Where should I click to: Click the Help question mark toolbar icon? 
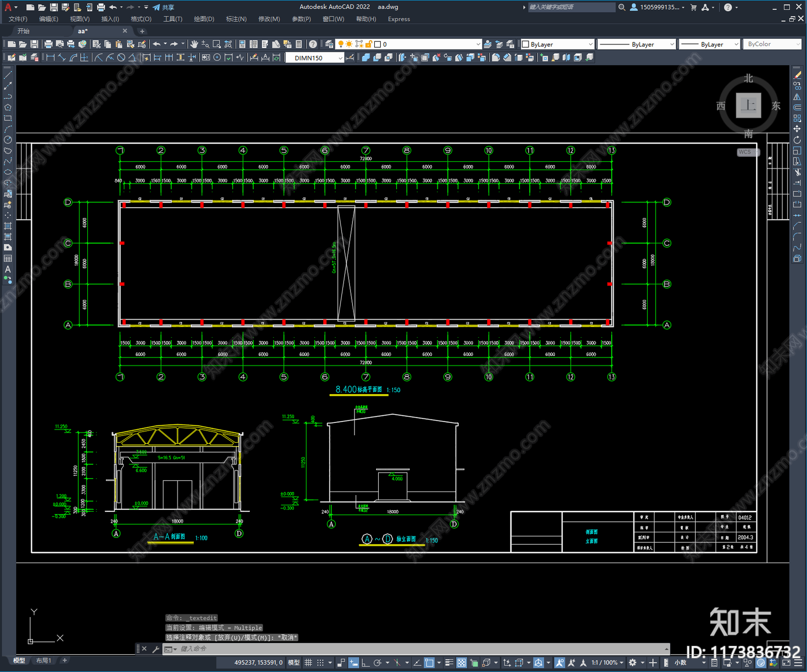tap(313, 44)
